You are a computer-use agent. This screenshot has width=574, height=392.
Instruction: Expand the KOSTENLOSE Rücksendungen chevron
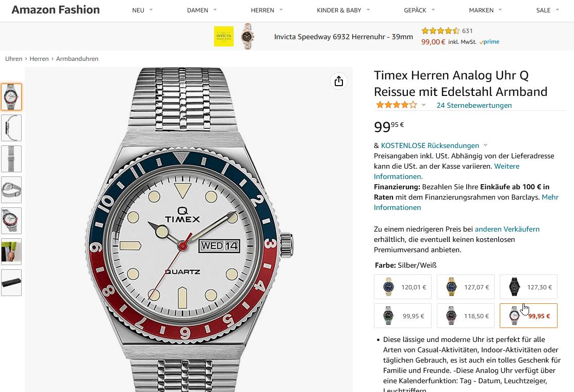pos(485,146)
